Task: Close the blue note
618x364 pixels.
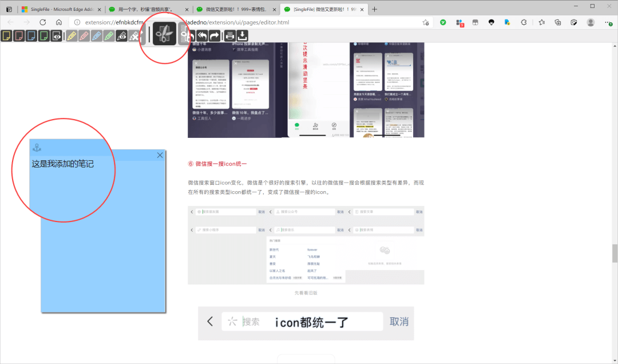Action: 160,155
